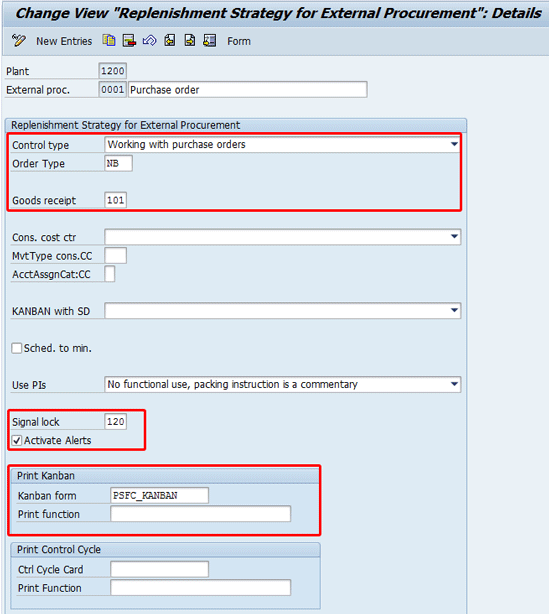
Task: Click the Ctrl Cycle Card input field
Action: click(x=159, y=569)
